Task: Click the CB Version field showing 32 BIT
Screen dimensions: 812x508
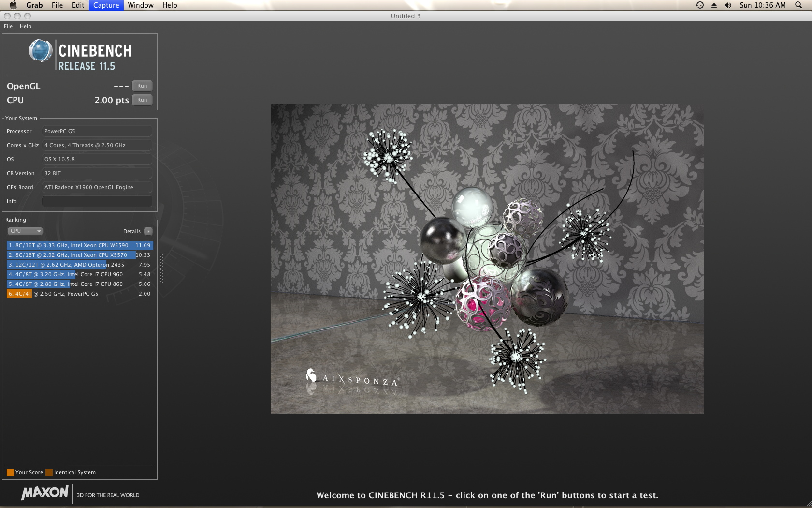Action: click(97, 173)
